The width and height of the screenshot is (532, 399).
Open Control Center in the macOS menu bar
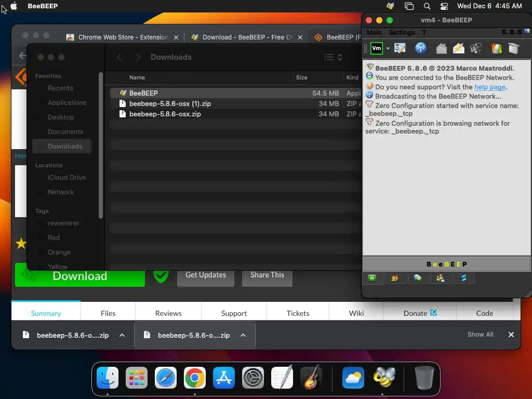[x=444, y=6]
